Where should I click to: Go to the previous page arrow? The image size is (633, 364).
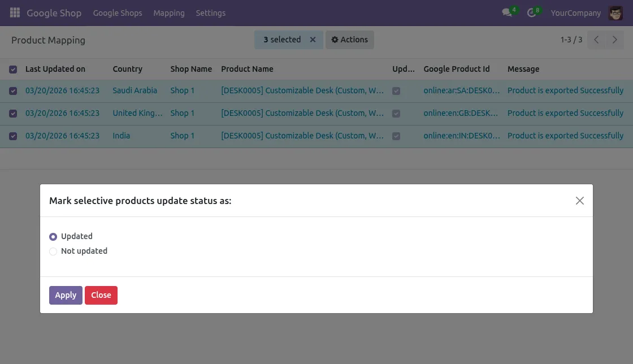point(596,40)
